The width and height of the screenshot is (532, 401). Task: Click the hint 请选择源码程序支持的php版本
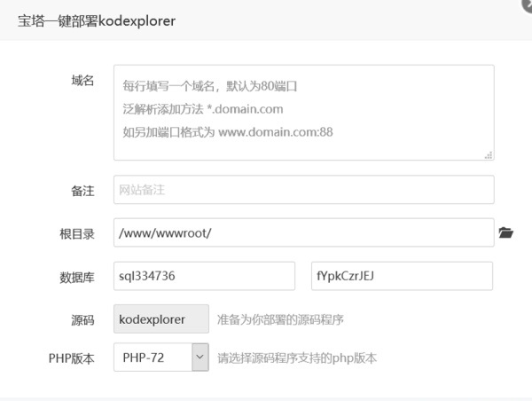coord(297,359)
